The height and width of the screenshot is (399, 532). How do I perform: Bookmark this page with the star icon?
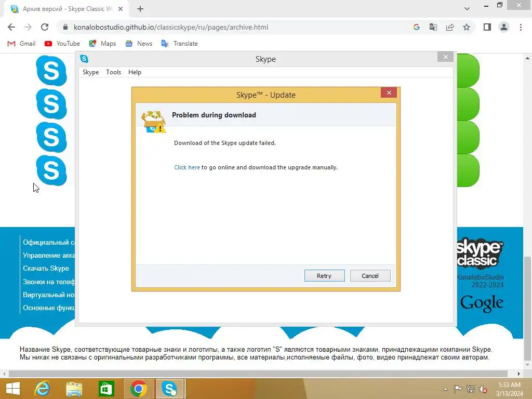(467, 27)
